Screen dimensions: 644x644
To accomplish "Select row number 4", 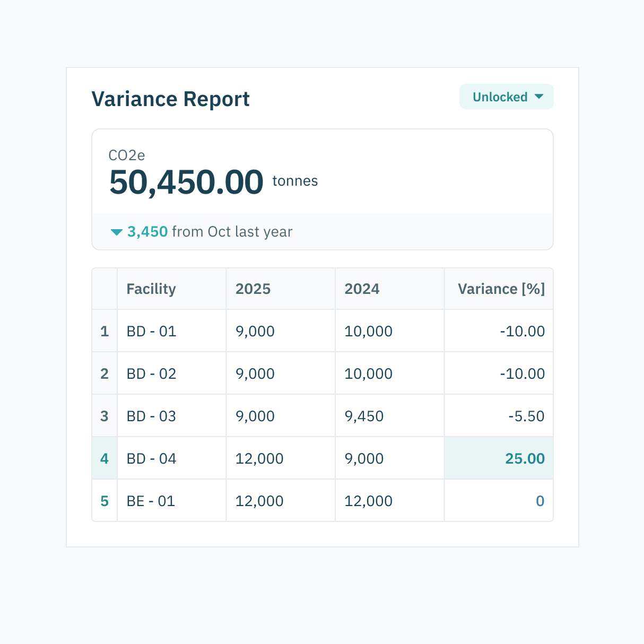I will tap(105, 458).
